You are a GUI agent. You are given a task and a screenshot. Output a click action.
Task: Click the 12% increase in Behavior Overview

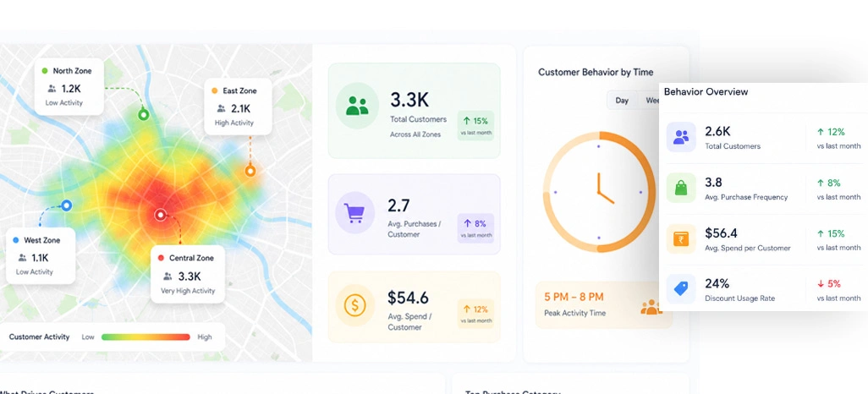831,132
